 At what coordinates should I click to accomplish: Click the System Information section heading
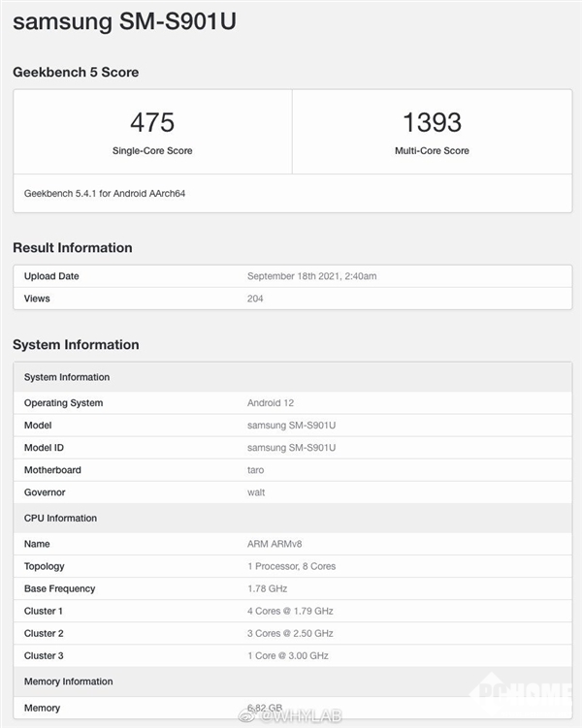76,344
